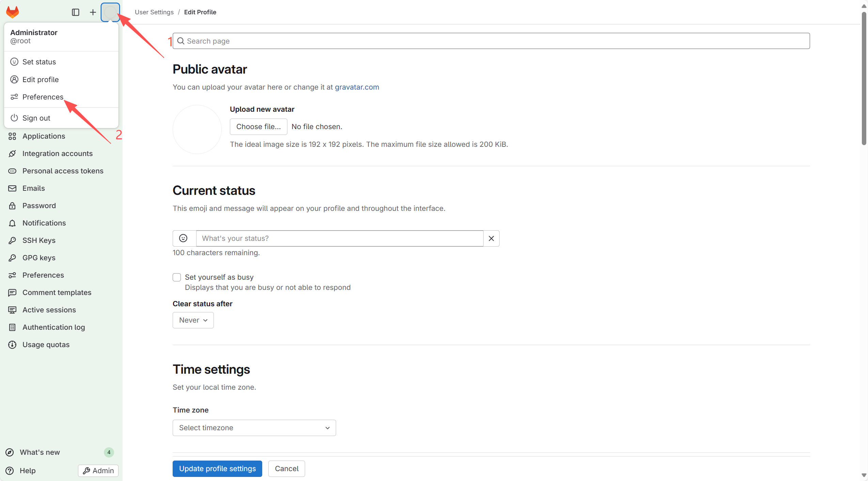This screenshot has width=868, height=481.
Task: Click the plus create-new icon
Action: [93, 12]
